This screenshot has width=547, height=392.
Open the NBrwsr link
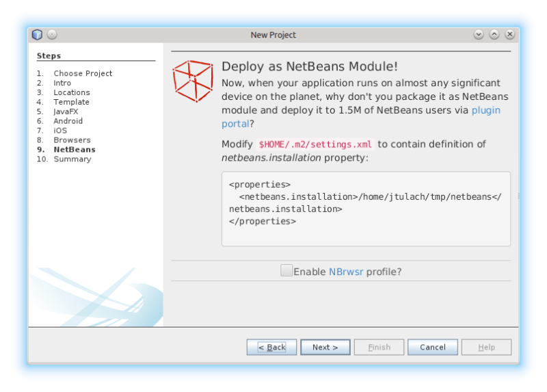pyautogui.click(x=346, y=272)
